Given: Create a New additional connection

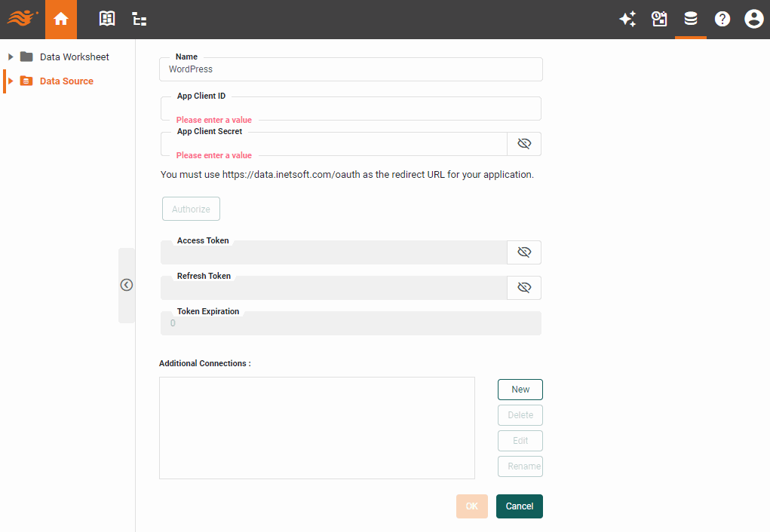Looking at the screenshot, I should tap(520, 389).
